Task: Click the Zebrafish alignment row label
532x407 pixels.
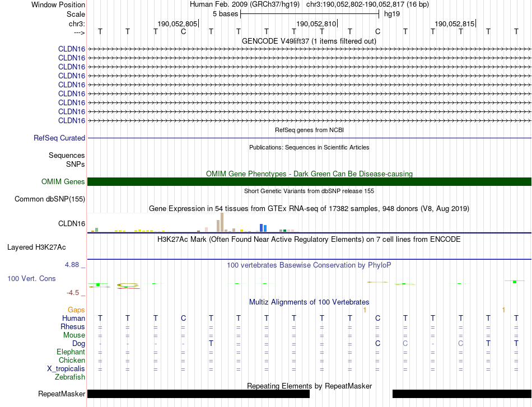Action: [70, 377]
